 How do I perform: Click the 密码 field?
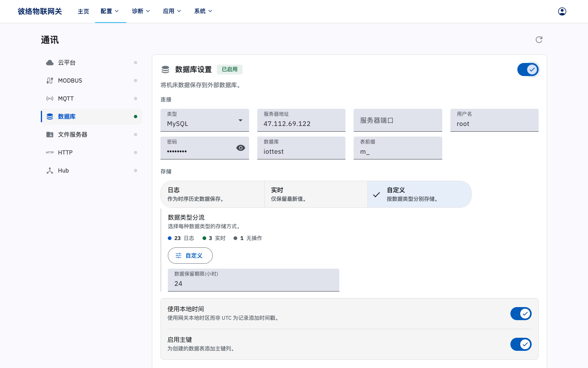[205, 148]
